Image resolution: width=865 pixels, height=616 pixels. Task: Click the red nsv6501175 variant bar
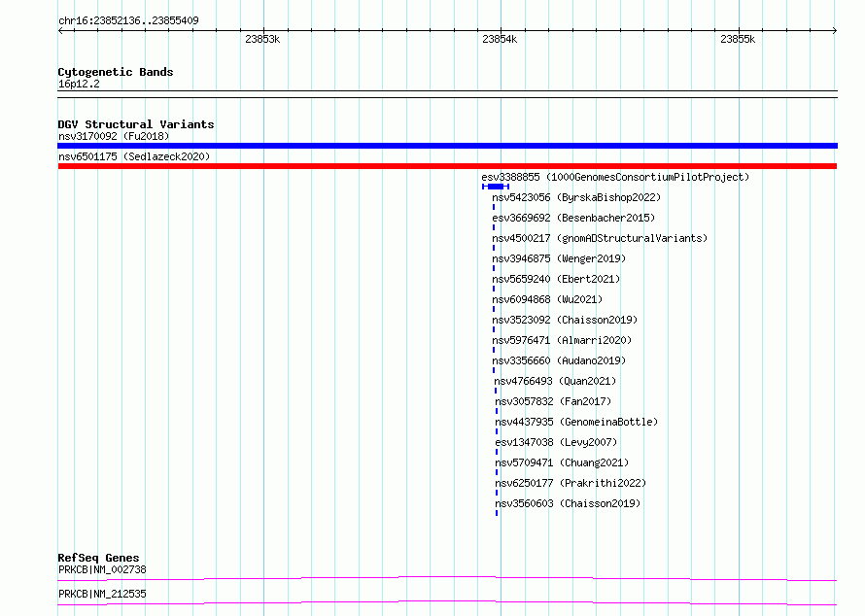coord(447,166)
